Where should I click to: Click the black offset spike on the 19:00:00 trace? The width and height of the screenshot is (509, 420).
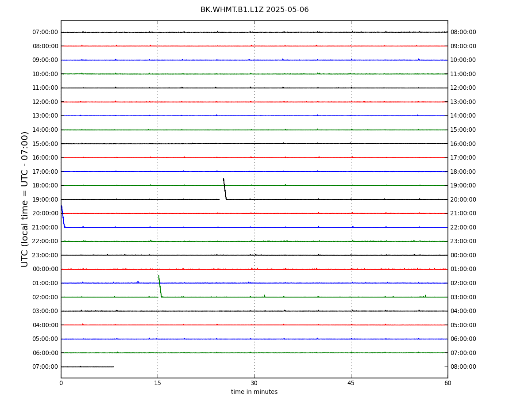coord(225,189)
